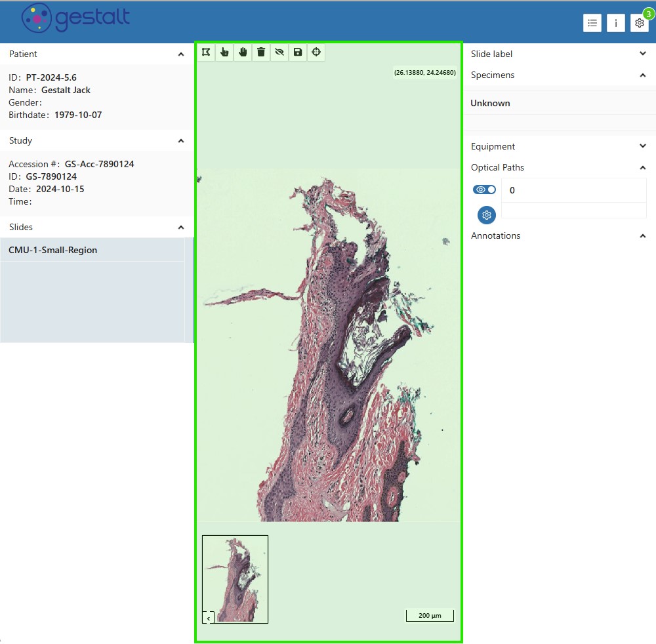The width and height of the screenshot is (656, 644).
Task: Open optical path settings round gear button
Action: (x=487, y=215)
